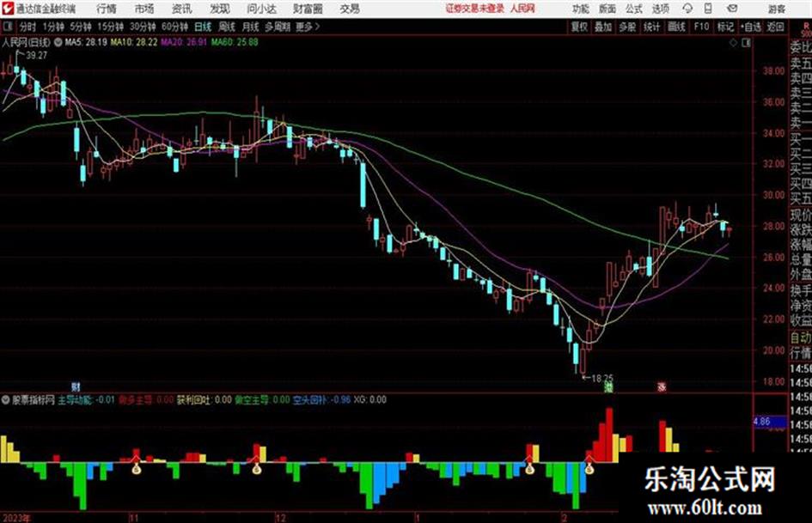Expand the 股票指标网 indicator dropdown arrow
This screenshot has width=812, height=523.
tap(6, 399)
